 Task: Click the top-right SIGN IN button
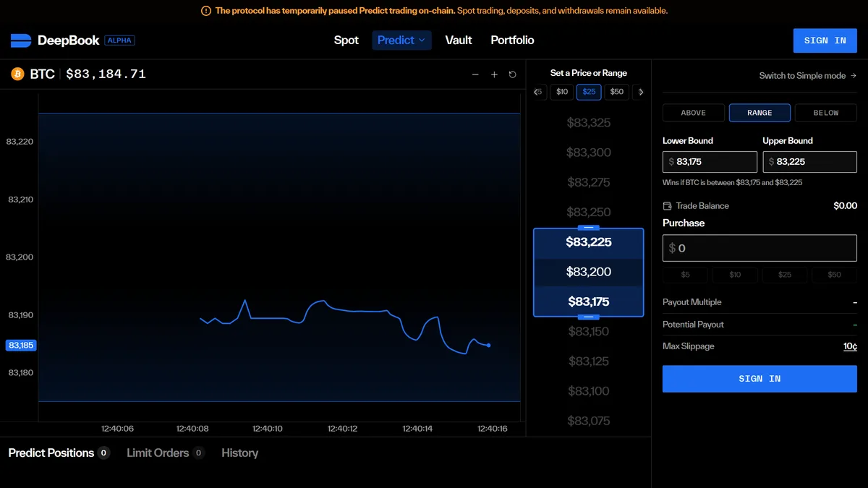(x=825, y=40)
